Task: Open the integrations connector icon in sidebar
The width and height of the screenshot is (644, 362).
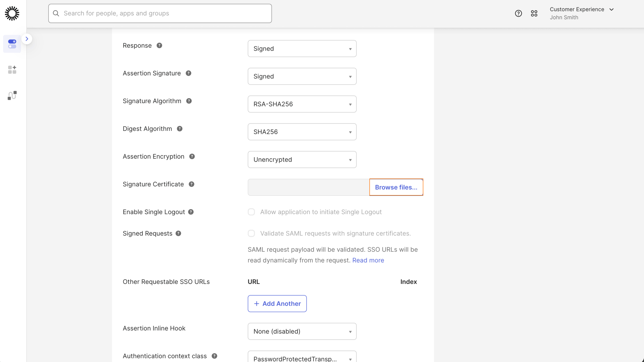Action: point(12,95)
